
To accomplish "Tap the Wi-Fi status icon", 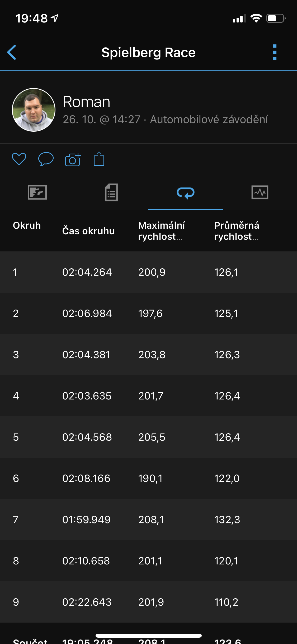I will point(256,18).
